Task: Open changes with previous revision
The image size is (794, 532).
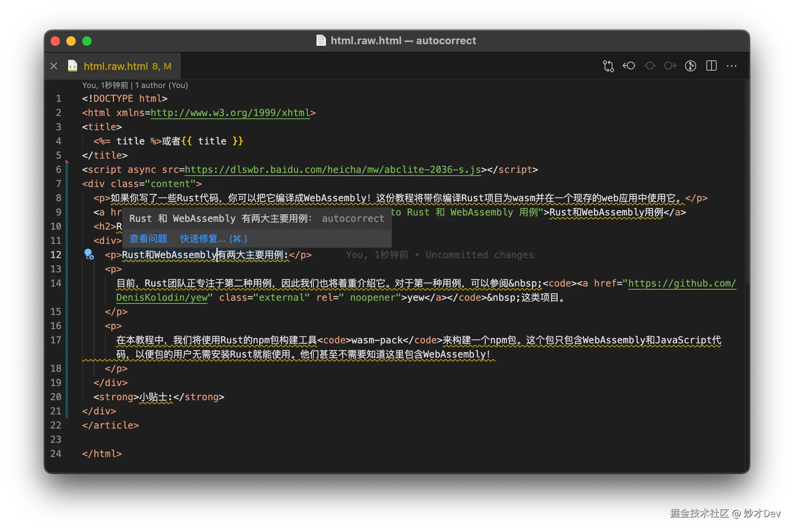Action: pos(629,66)
